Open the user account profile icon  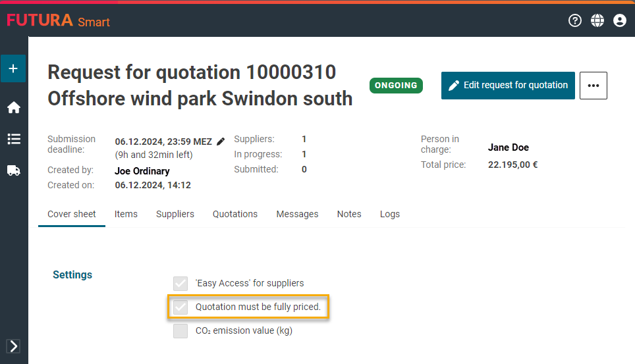pyautogui.click(x=620, y=20)
